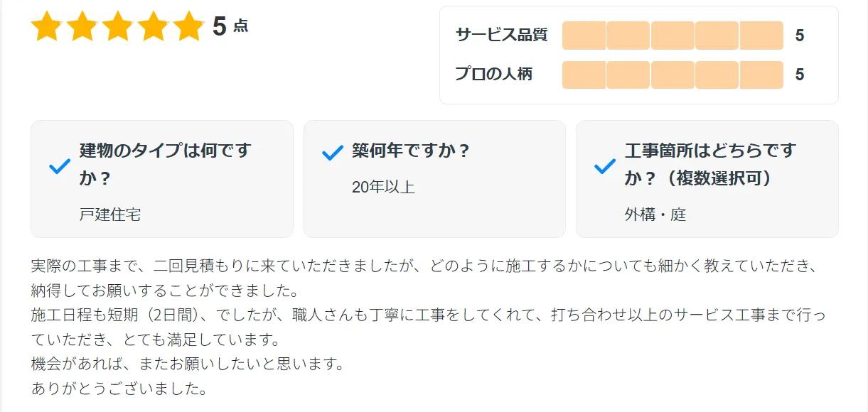Click the 築何年ですか？ question heading
The height and width of the screenshot is (412, 868).
(x=411, y=151)
